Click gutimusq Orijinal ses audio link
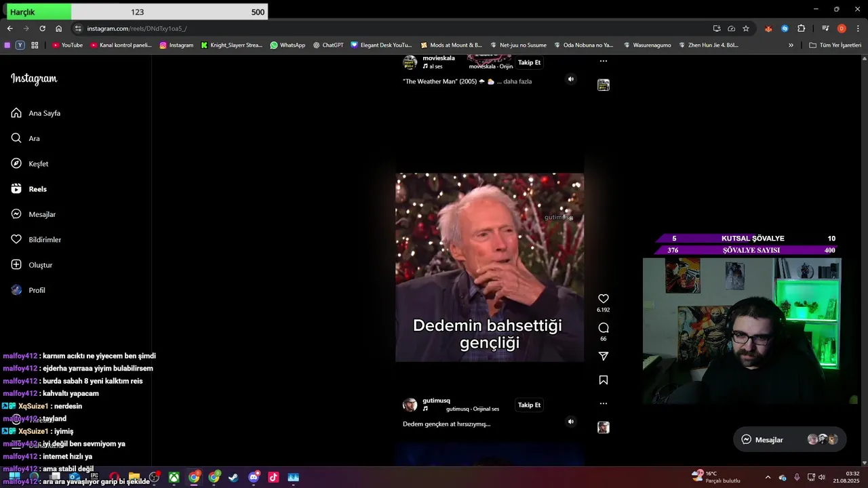868x488 pixels. (x=473, y=409)
